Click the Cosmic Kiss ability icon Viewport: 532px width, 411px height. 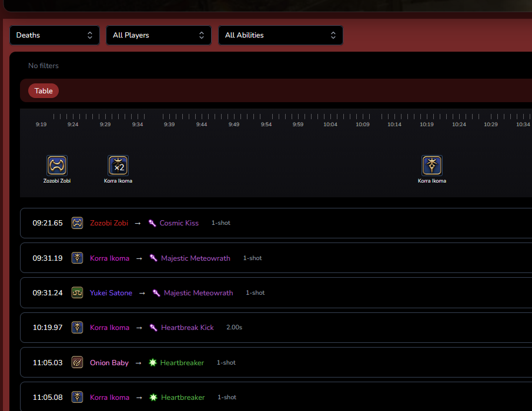152,223
